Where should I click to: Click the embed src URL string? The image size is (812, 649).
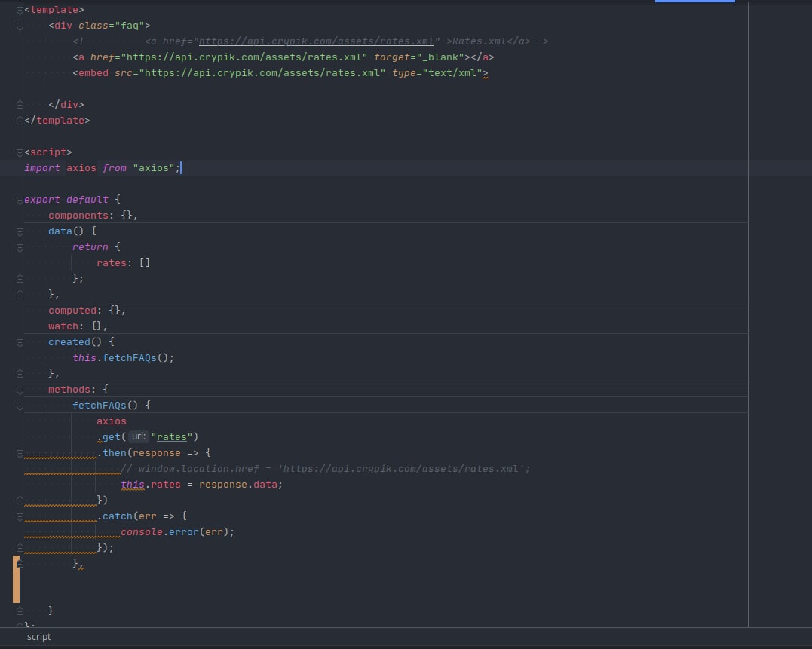pos(262,73)
